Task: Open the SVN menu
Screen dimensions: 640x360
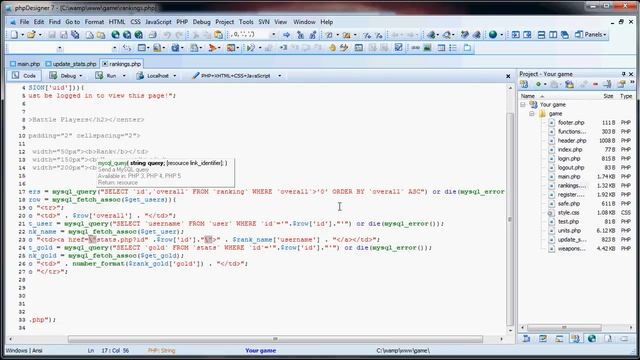Action: 264,22
